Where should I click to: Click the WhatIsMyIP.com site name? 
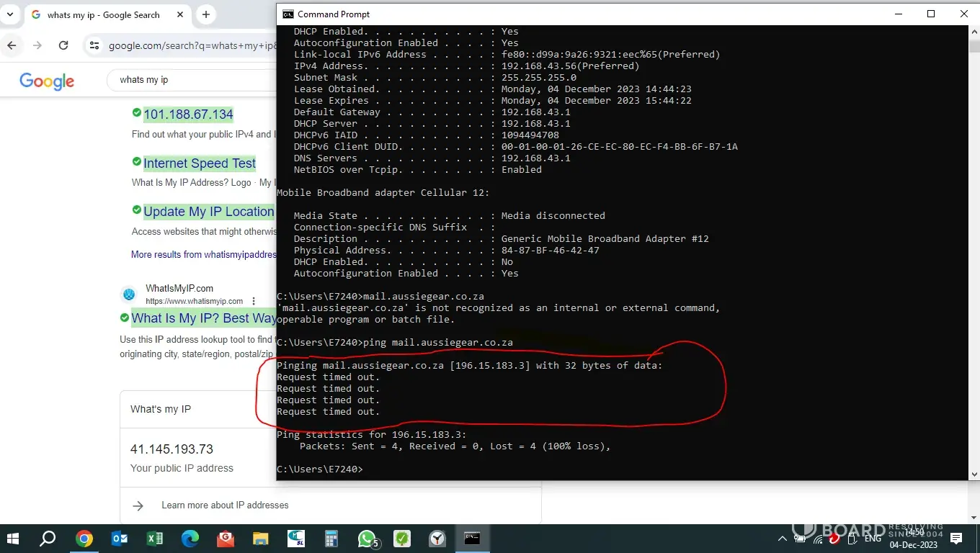[x=179, y=289]
